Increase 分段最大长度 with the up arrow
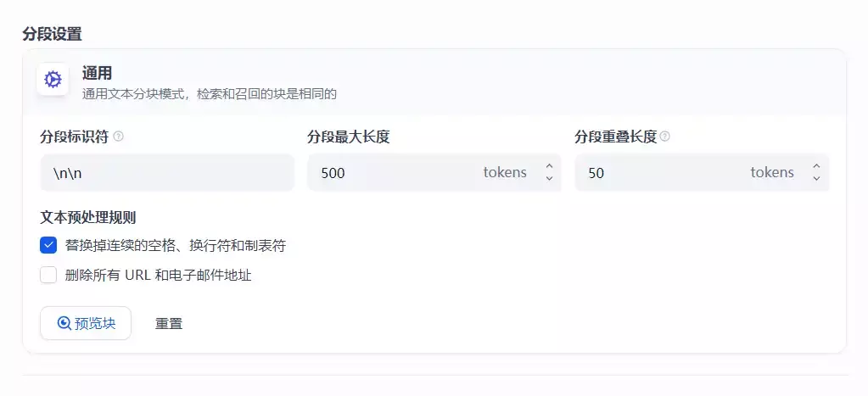 click(x=549, y=167)
